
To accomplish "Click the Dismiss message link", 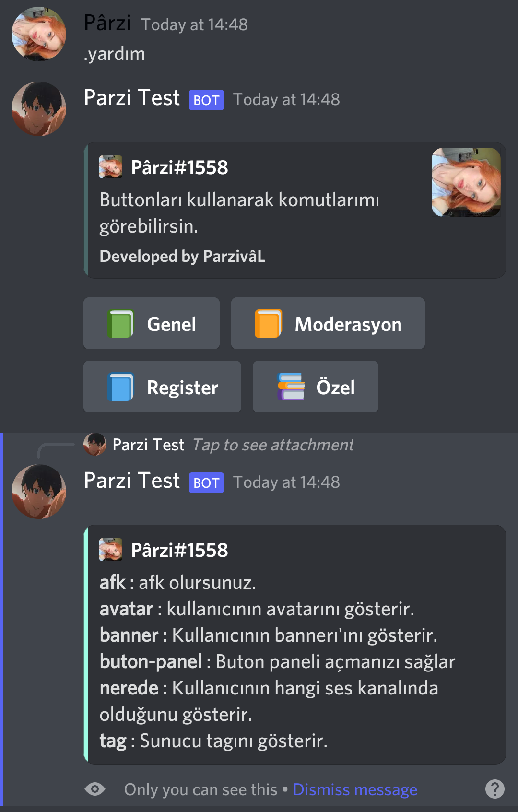I will (x=355, y=789).
